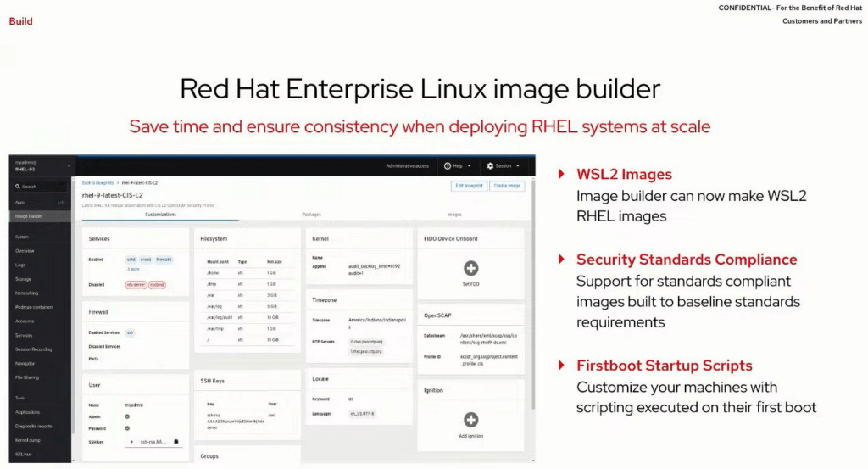Image resolution: width=868 pixels, height=469 pixels.
Task: Open Image Builder in the sidebar
Action: pos(40,216)
